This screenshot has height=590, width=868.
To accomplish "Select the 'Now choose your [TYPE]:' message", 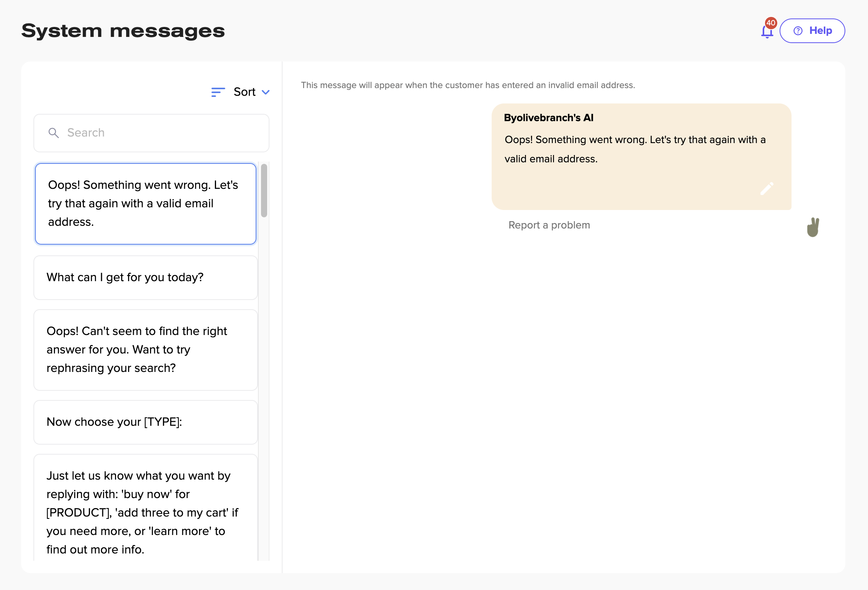I will click(145, 422).
